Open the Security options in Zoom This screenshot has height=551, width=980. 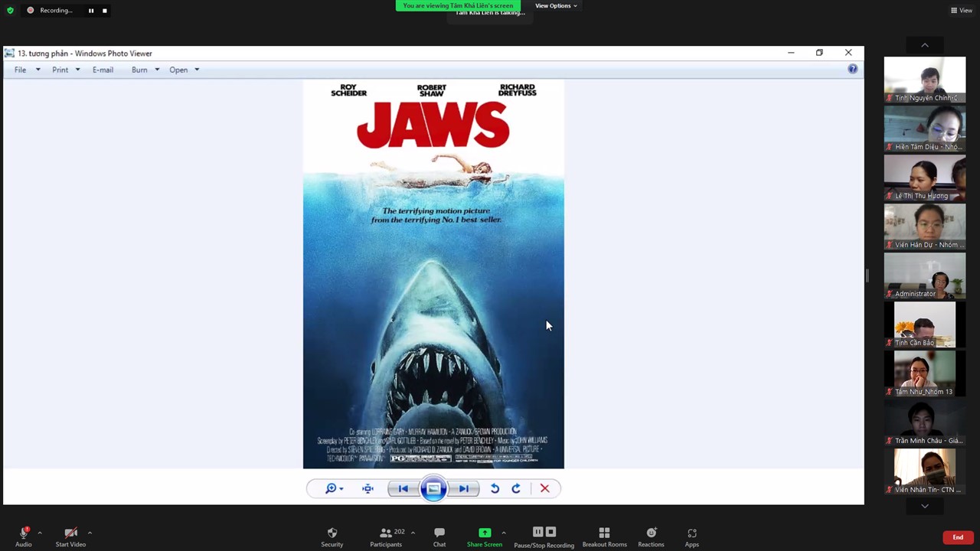click(332, 537)
